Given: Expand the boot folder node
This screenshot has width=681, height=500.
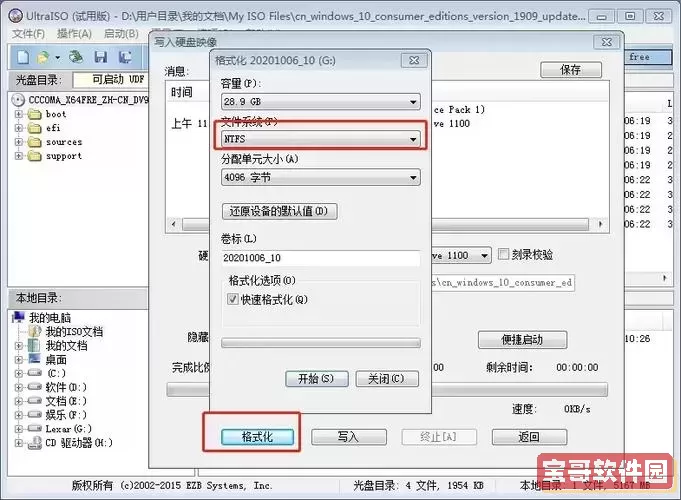Looking at the screenshot, I should tap(18, 114).
